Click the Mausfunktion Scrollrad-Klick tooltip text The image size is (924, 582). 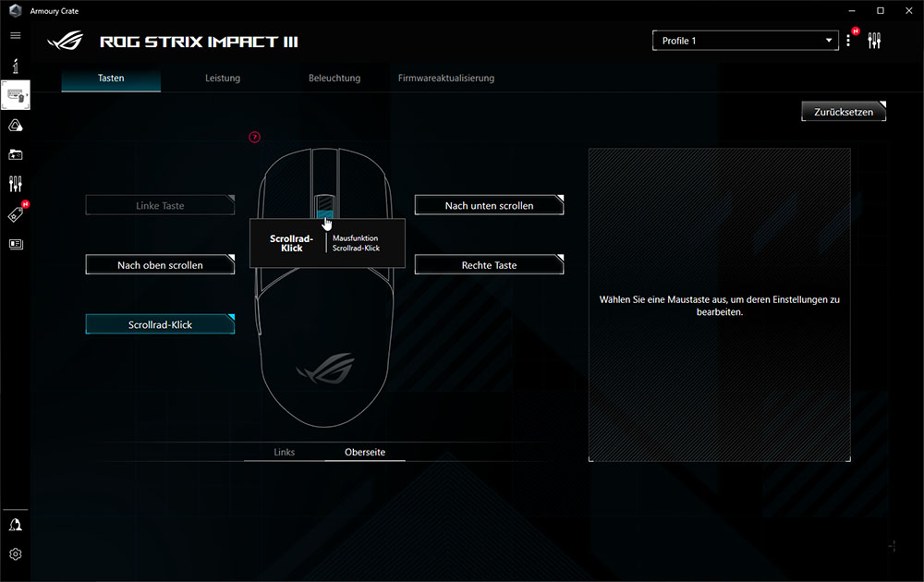click(356, 243)
